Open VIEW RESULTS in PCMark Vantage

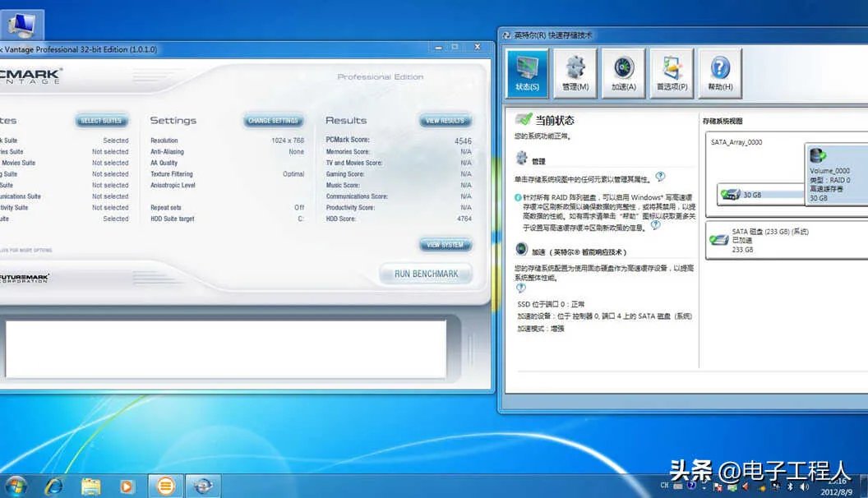(445, 119)
